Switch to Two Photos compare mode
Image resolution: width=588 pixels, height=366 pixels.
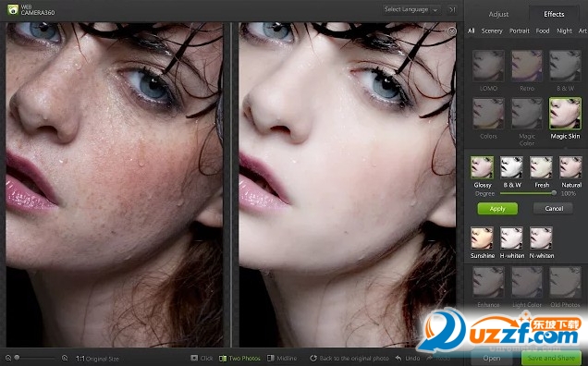tap(239, 359)
